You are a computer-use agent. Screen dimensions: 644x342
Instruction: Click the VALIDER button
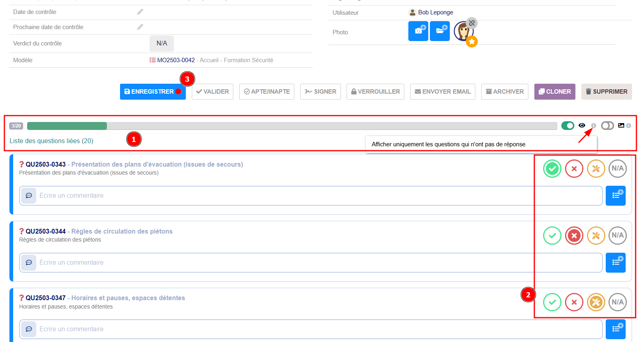pos(213,92)
